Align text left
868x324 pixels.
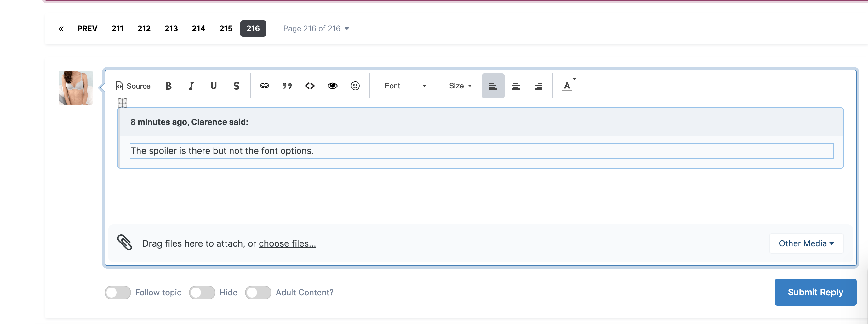click(493, 86)
